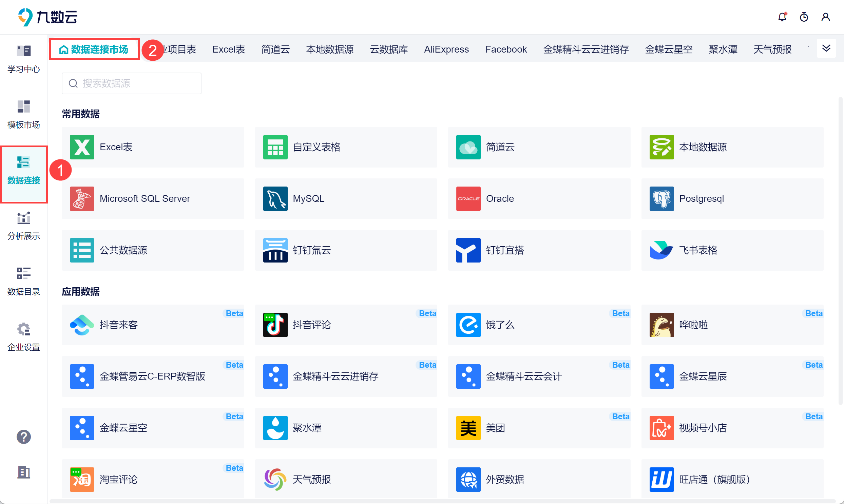The image size is (844, 504).
Task: Switch to the Facebook tab
Action: [506, 50]
